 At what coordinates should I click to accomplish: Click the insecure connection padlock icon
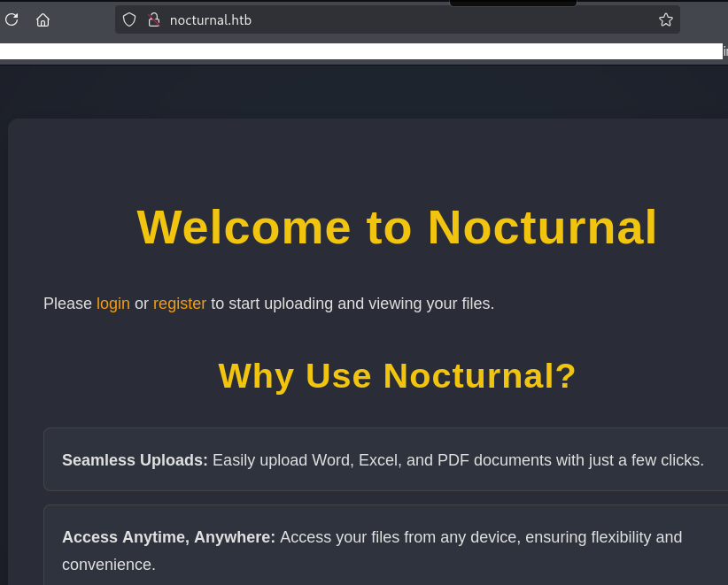[x=153, y=19]
